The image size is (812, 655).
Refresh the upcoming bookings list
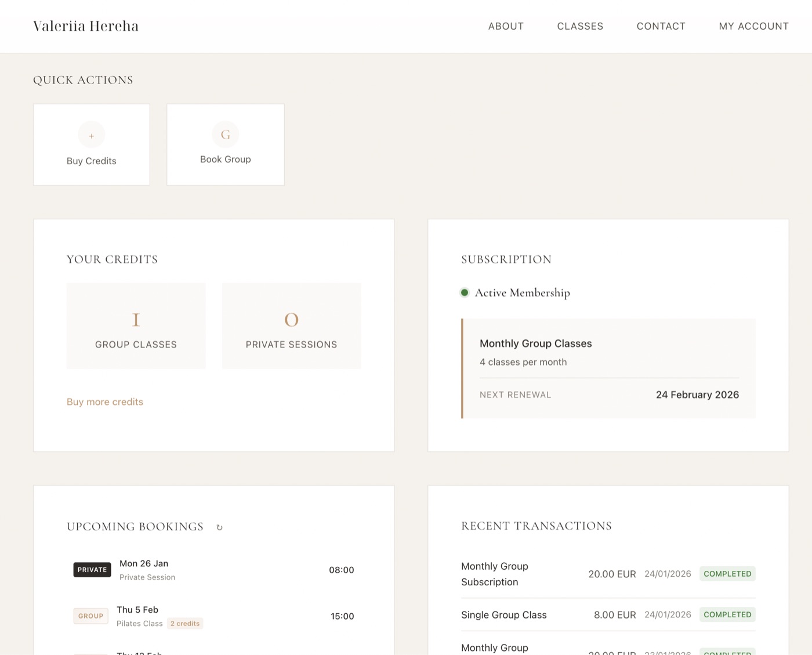[x=219, y=527]
